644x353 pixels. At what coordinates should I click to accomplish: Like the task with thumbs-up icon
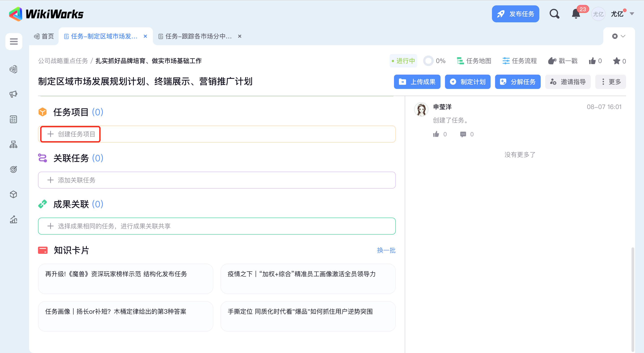pos(592,61)
